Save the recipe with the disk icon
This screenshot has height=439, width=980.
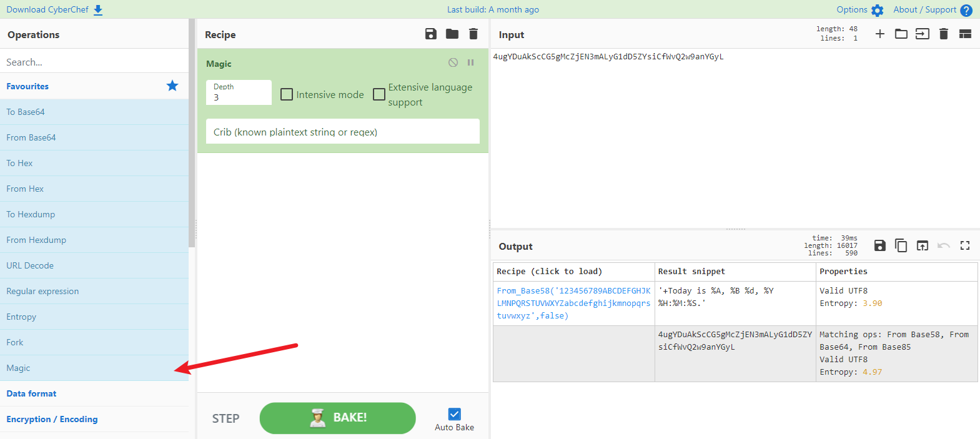pyautogui.click(x=431, y=34)
